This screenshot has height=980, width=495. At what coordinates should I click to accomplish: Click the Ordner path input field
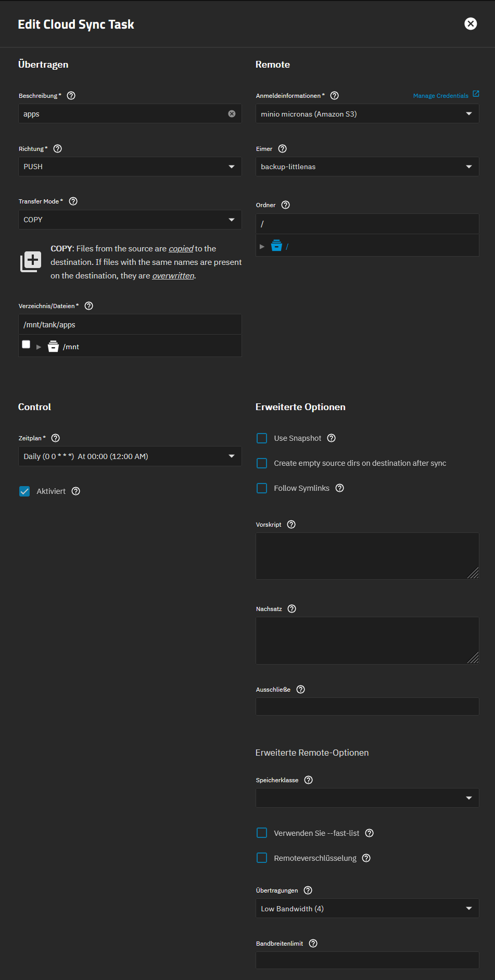[367, 224]
